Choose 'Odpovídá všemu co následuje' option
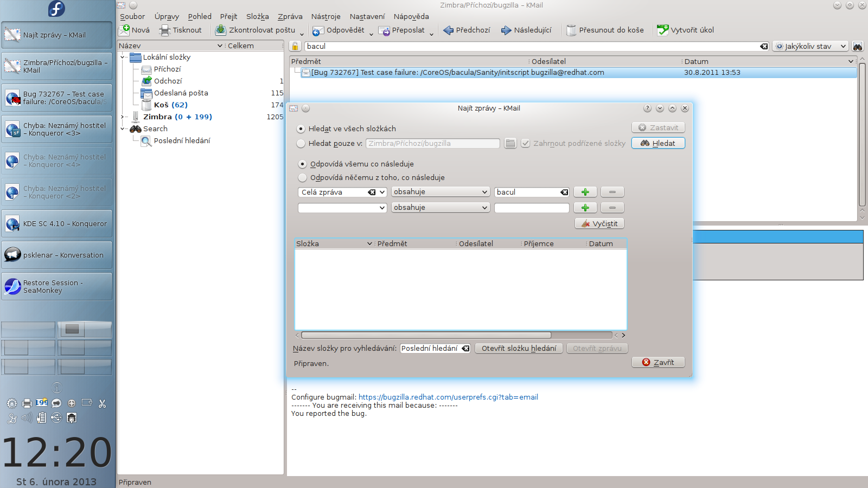This screenshot has width=868, height=488. pyautogui.click(x=302, y=164)
